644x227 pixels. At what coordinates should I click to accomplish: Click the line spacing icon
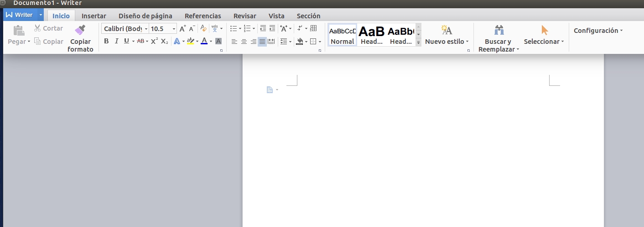[x=283, y=42]
